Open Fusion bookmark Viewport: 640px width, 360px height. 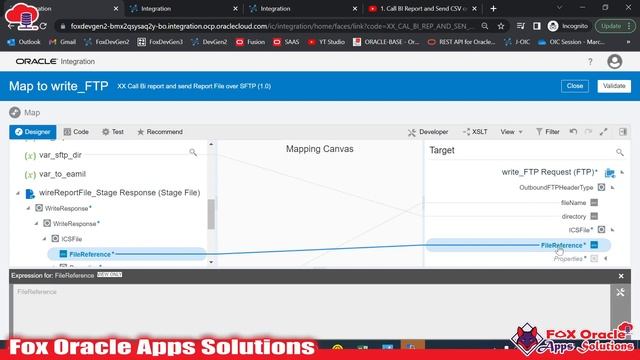250,42
